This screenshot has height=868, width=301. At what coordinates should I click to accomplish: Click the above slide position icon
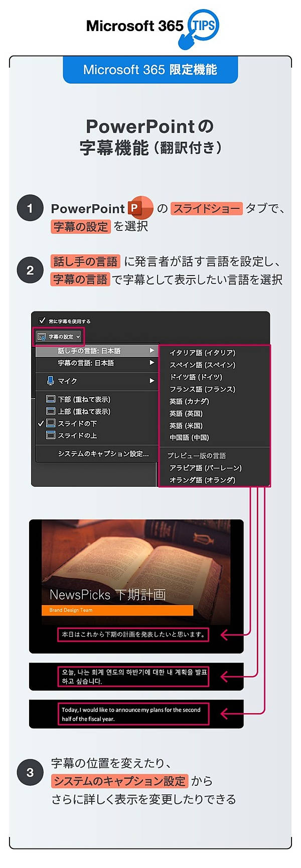(50, 435)
